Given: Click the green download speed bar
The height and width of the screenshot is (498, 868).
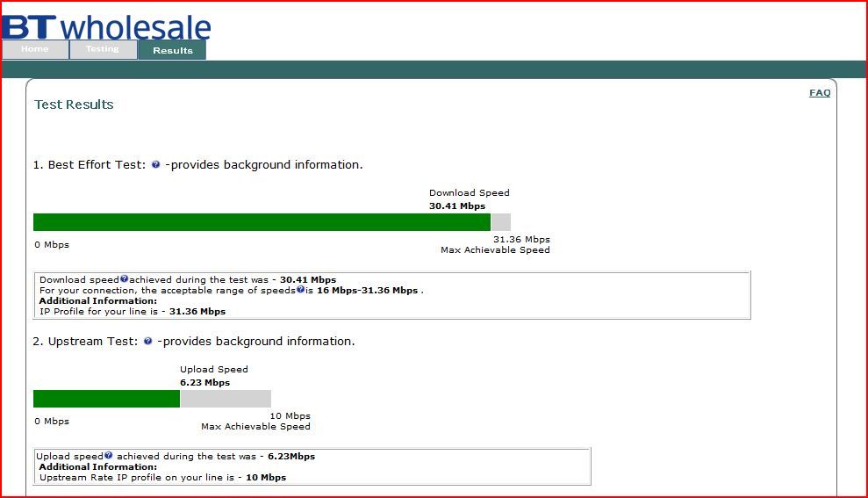Looking at the screenshot, I should 262,222.
